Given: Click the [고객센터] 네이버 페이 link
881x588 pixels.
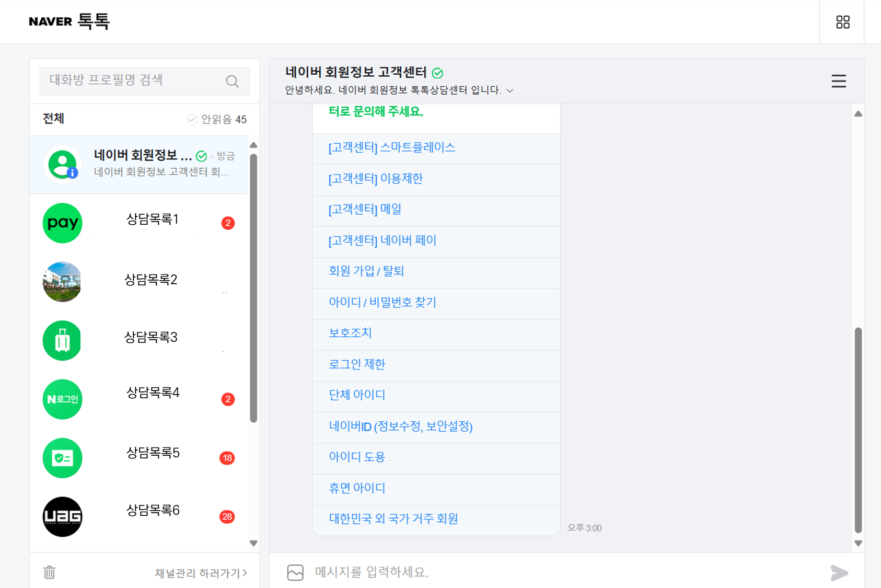Looking at the screenshot, I should (x=382, y=240).
